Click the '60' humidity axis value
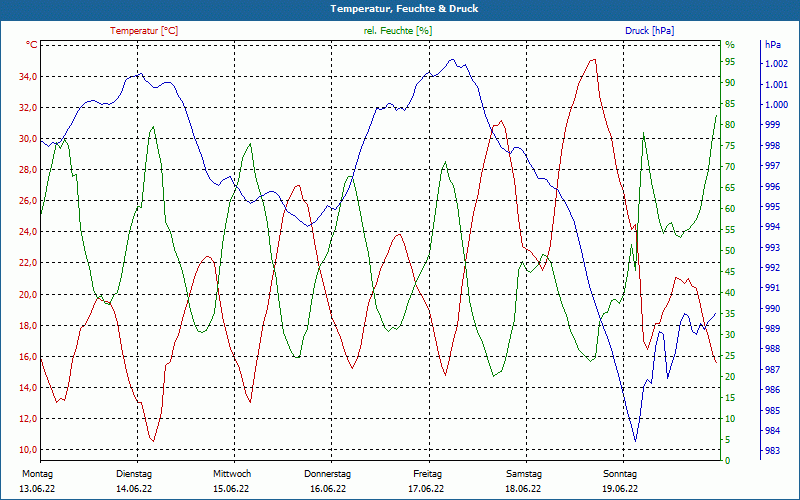This screenshot has height=500, width=800. click(730, 209)
